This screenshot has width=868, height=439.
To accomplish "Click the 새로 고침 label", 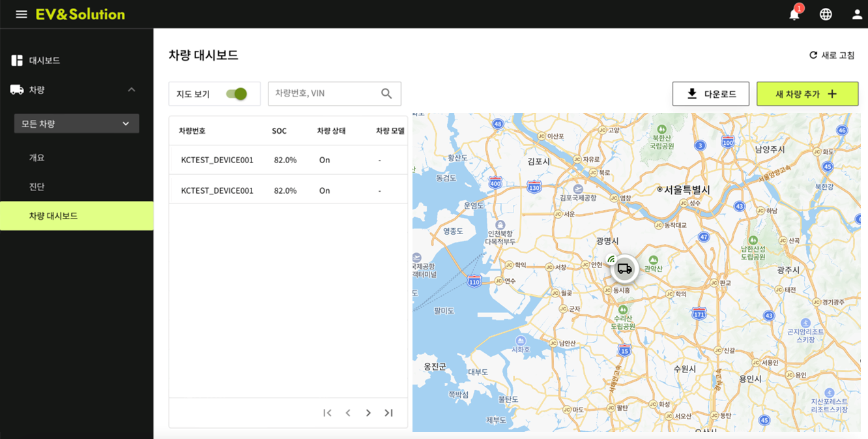I will (838, 55).
